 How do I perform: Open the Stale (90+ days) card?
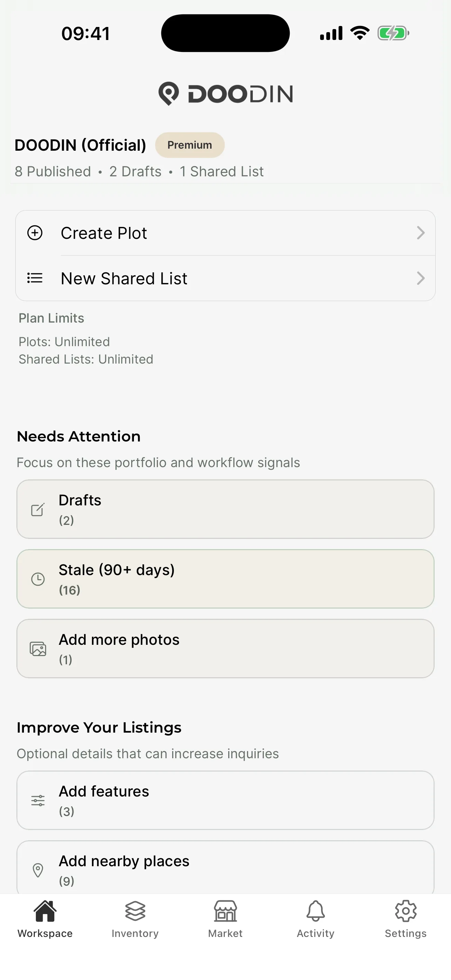[x=225, y=579]
